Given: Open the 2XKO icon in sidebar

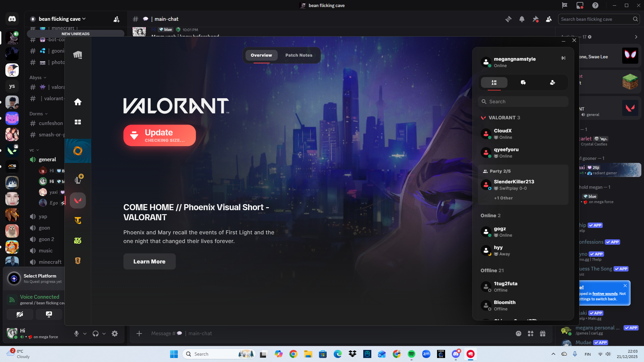Looking at the screenshot, I should pos(78,241).
